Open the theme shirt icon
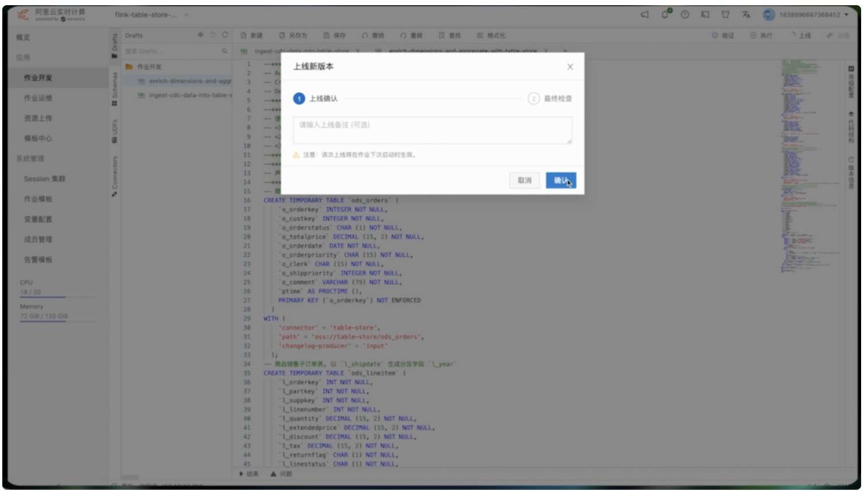This screenshot has height=491, width=868. 725,14
